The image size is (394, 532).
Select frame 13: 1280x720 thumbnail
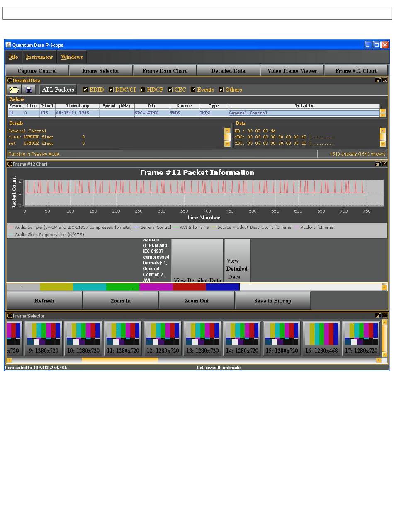coord(202,338)
